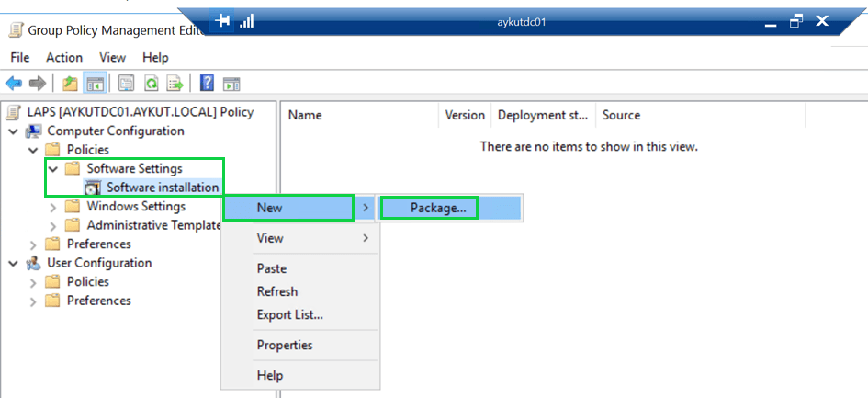The width and height of the screenshot is (868, 398).
Task: Click Show/Hide Action Pane toolbar icon
Action: click(231, 84)
